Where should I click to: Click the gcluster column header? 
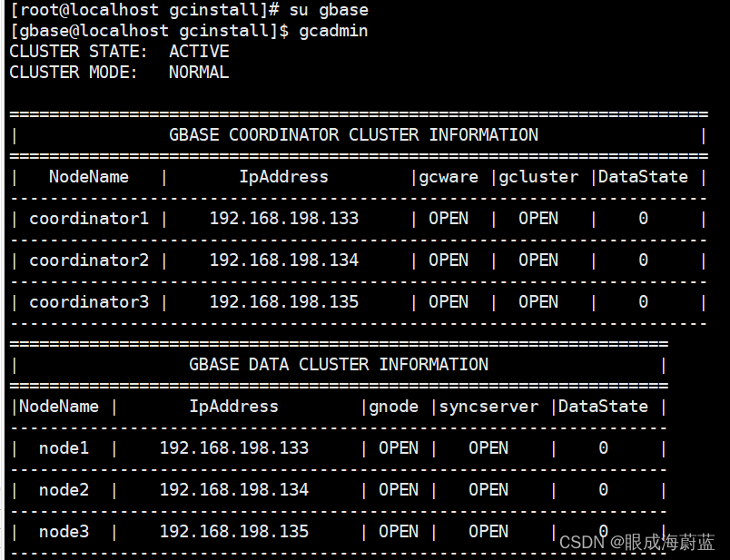(538, 177)
